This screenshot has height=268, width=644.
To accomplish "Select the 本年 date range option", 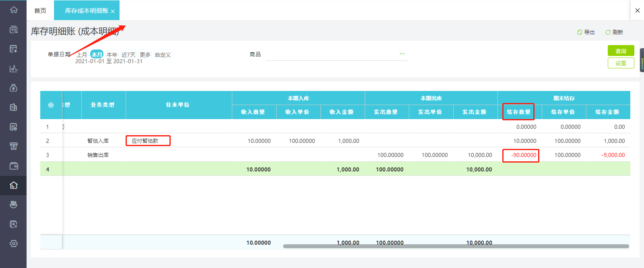I will 112,55.
